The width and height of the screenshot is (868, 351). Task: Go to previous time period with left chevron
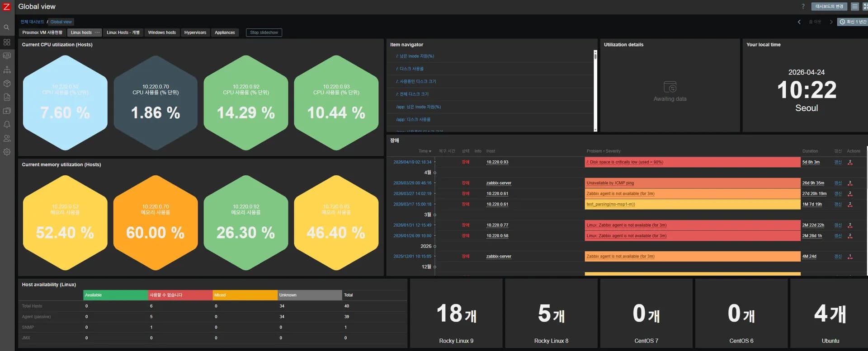coord(799,22)
